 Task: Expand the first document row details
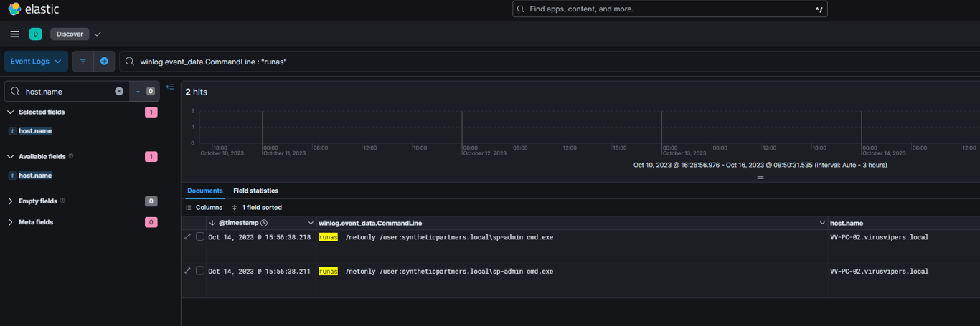tap(188, 236)
